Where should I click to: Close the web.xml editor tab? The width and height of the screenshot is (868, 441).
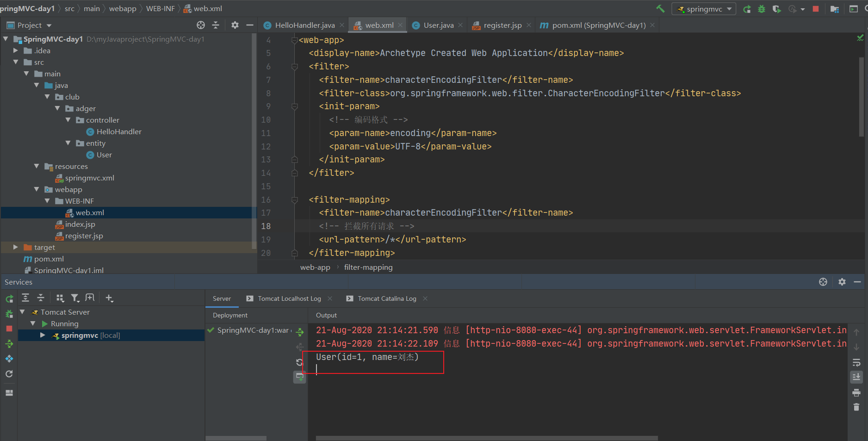pyautogui.click(x=400, y=25)
